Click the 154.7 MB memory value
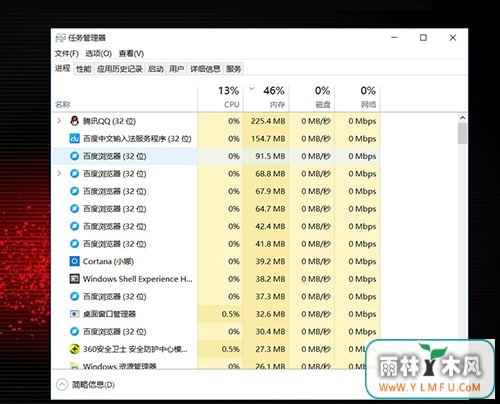 pyautogui.click(x=268, y=139)
